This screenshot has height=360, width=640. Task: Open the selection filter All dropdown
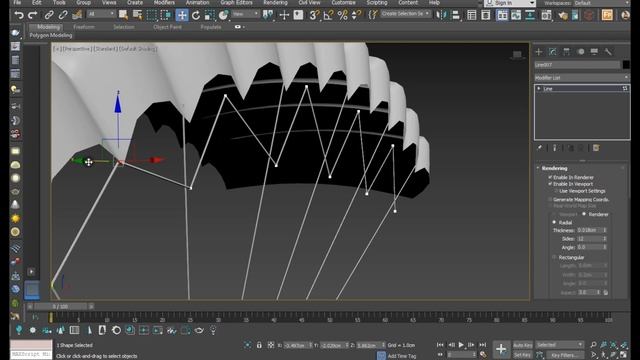click(x=100, y=14)
